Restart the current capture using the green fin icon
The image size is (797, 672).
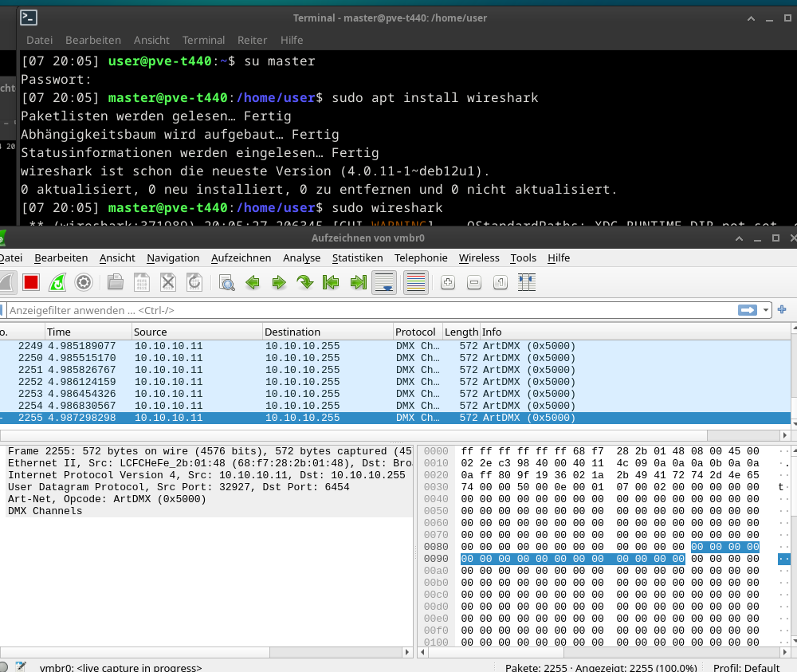click(57, 282)
